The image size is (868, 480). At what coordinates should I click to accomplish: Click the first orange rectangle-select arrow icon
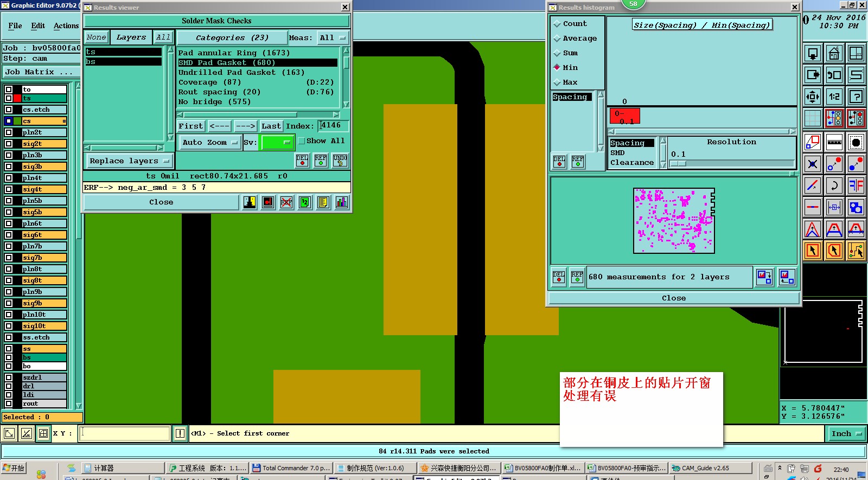[812, 251]
